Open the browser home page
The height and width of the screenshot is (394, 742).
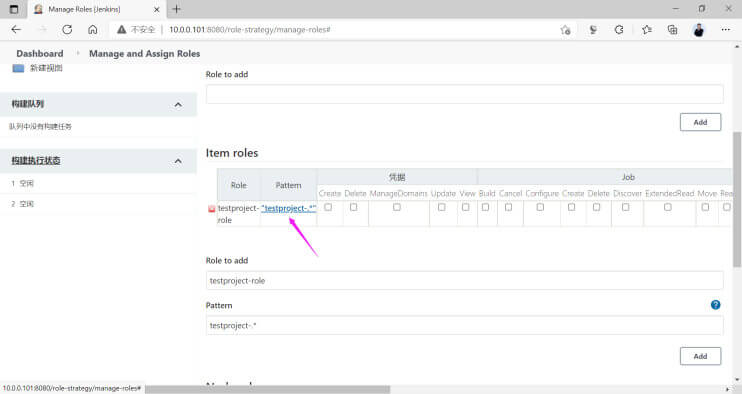click(x=93, y=29)
